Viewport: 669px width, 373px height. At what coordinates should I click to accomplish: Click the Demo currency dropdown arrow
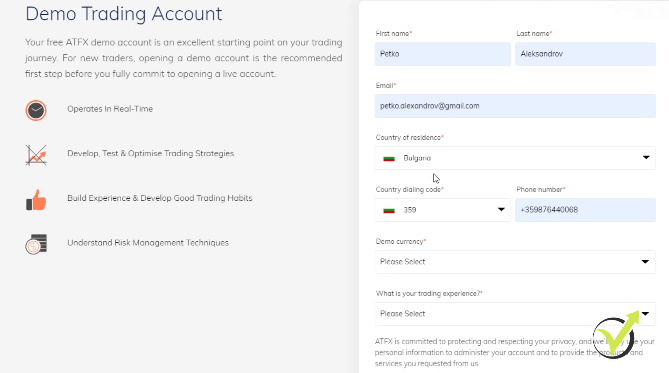(646, 262)
